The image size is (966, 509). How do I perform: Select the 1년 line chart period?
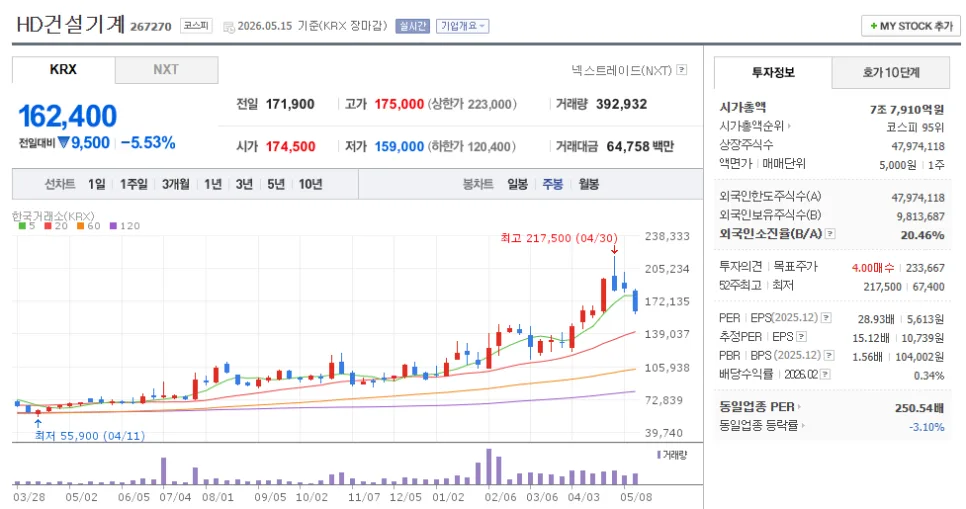coord(213,184)
